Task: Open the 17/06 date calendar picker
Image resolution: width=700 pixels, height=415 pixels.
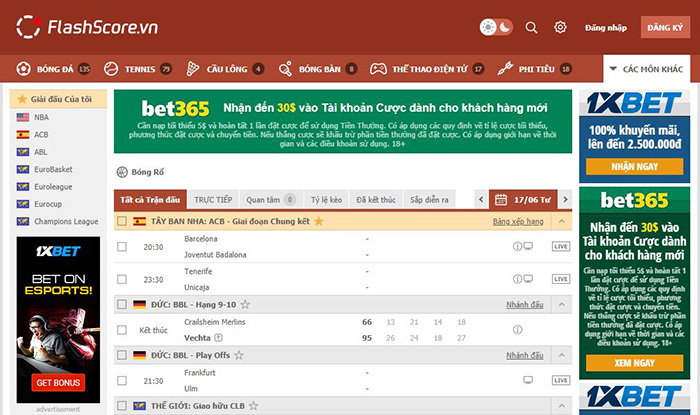Action: [x=523, y=200]
